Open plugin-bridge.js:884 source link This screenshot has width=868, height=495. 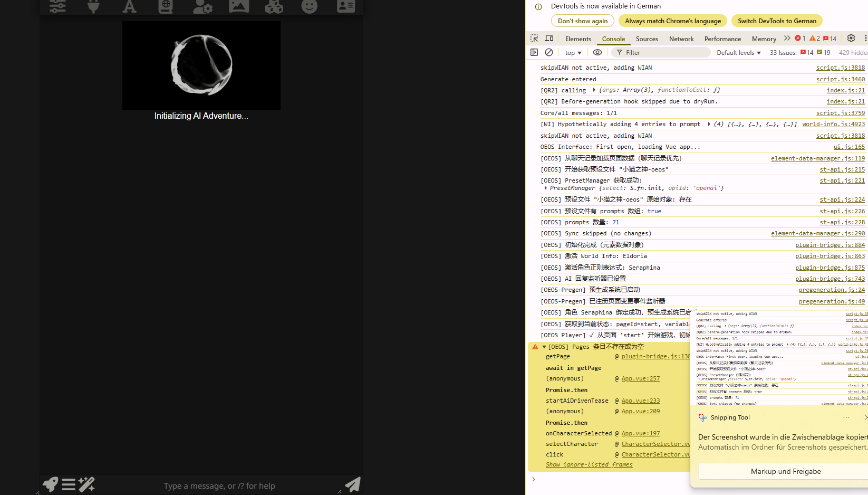830,245
